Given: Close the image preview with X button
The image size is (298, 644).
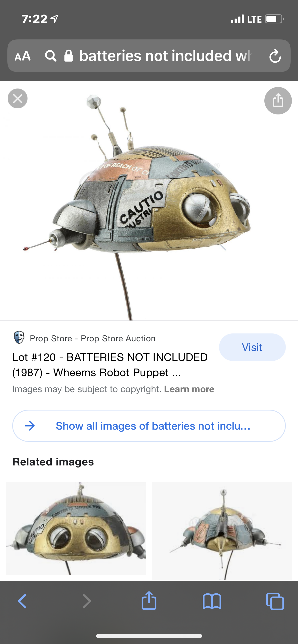Looking at the screenshot, I should coord(18,98).
